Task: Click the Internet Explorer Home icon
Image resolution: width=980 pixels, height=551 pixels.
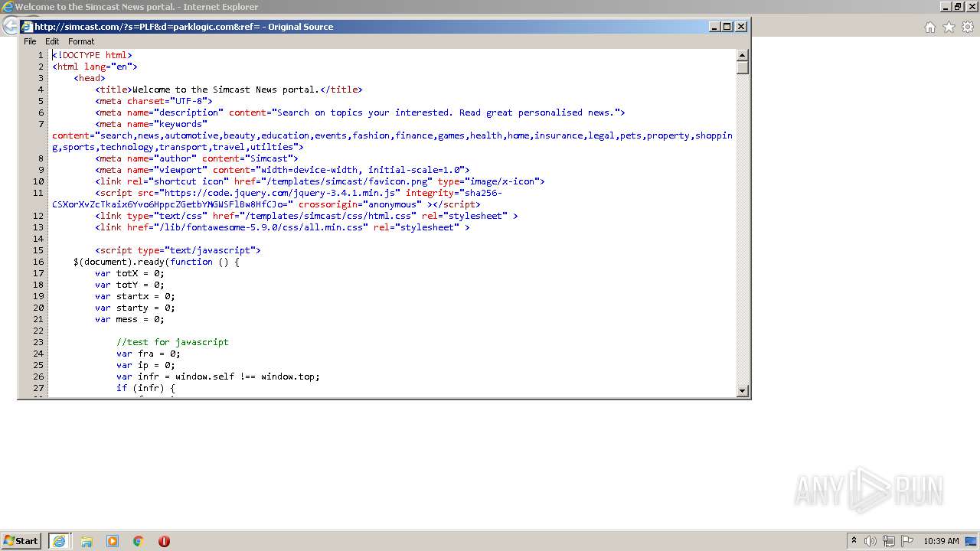Action: coord(929,27)
